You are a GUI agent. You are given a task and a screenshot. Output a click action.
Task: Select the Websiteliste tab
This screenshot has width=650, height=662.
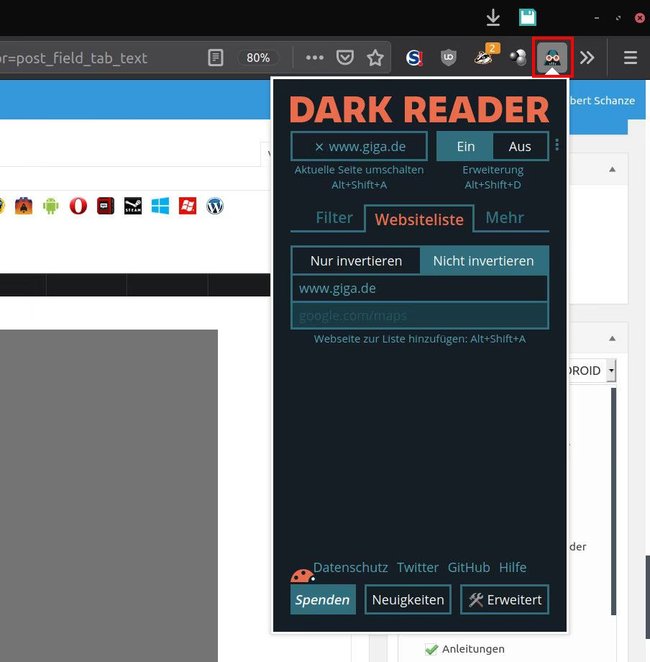[419, 219]
